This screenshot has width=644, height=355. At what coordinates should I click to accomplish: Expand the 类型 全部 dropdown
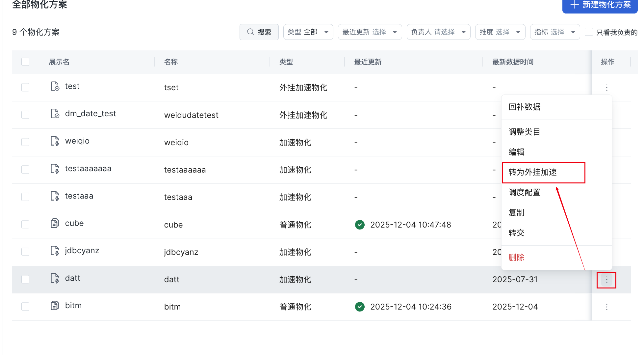pyautogui.click(x=308, y=32)
